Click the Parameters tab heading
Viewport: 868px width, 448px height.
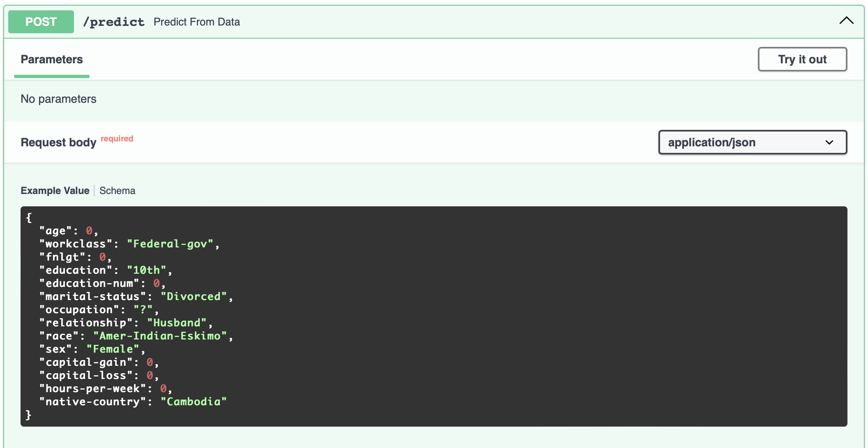pos(52,60)
